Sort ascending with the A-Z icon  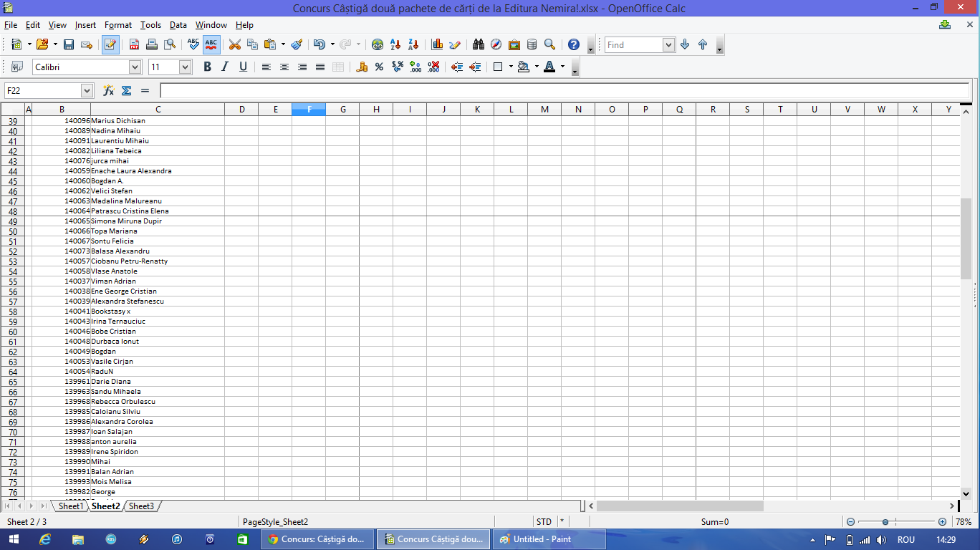tap(395, 44)
